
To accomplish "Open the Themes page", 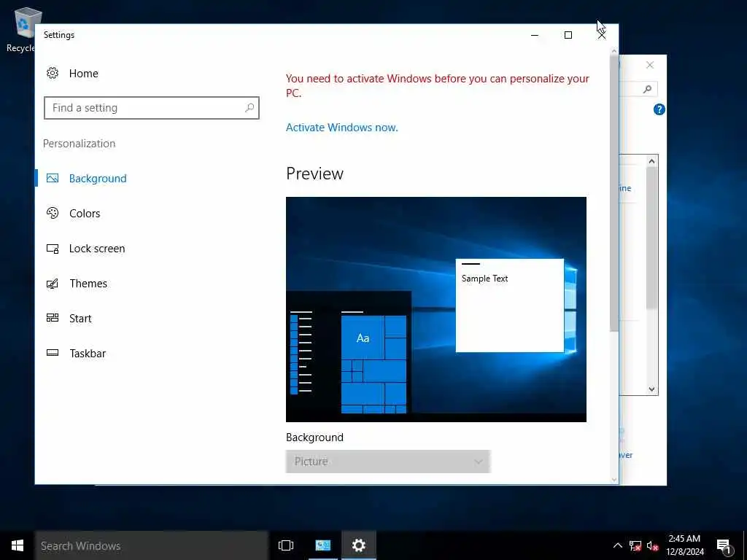I will (x=88, y=284).
